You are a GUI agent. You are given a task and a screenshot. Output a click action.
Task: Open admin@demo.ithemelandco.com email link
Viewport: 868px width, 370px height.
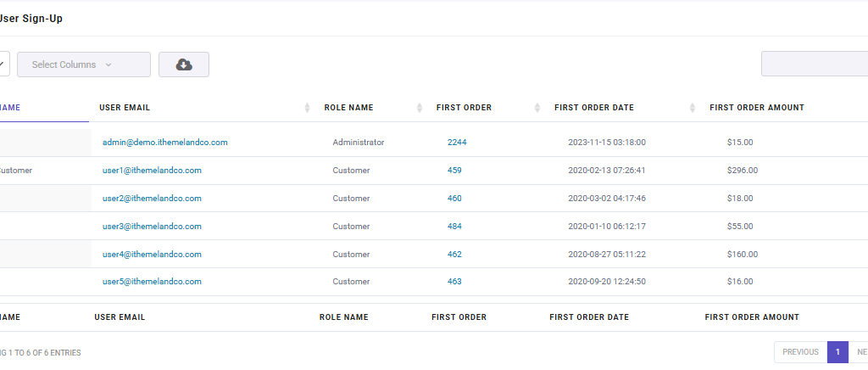[x=165, y=143]
